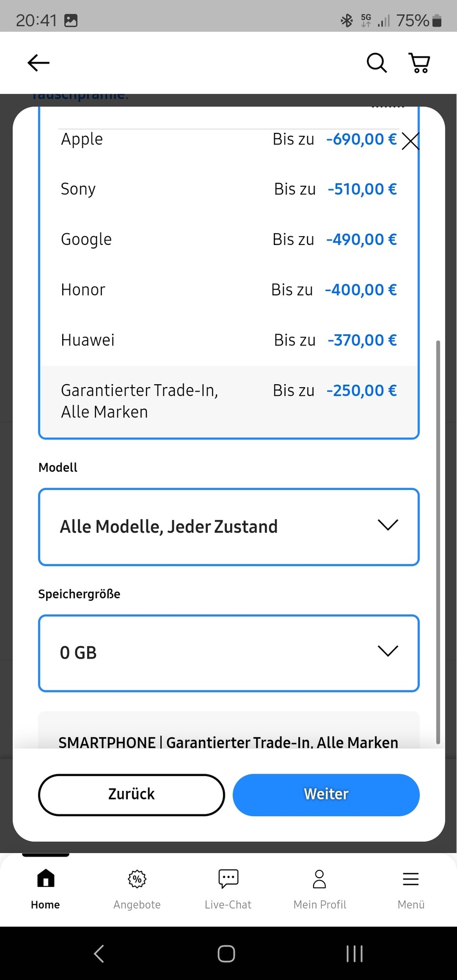The height and width of the screenshot is (980, 457).
Task: Pick Honor trade-in brand
Action: [229, 290]
